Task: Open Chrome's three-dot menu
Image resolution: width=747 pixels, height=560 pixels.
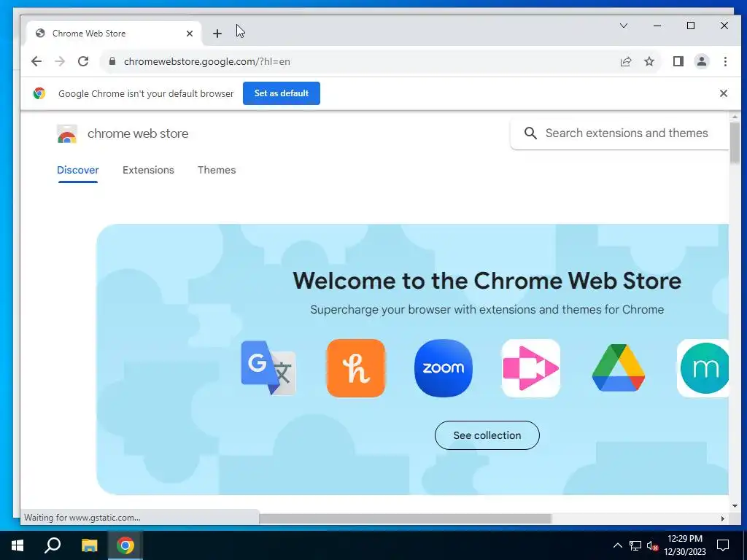Action: pos(725,61)
